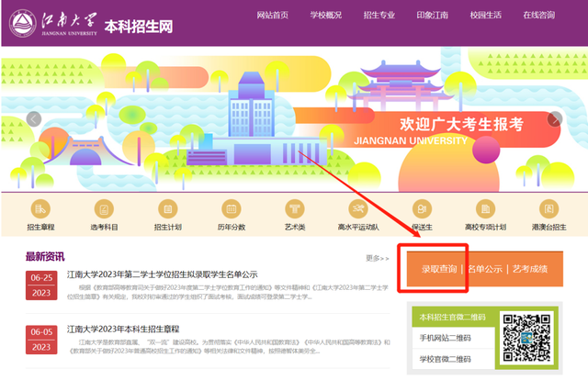Open the 艺考成绩 link
Screen dimensions: 588x380
530,269
